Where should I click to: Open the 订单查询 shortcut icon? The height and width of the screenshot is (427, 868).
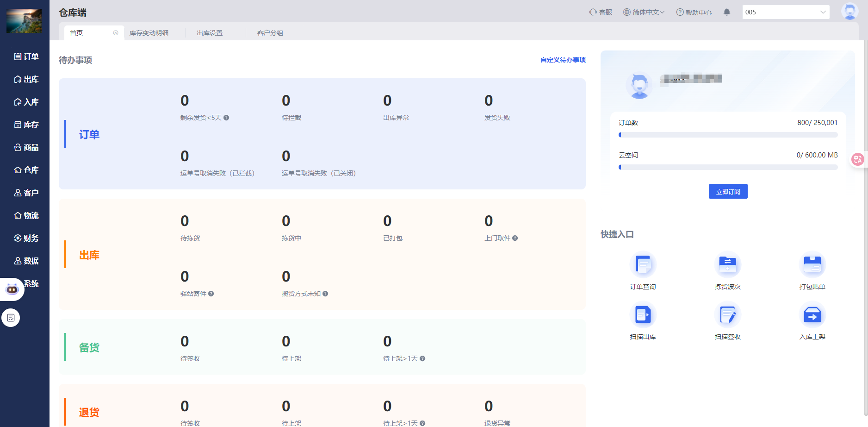(643, 265)
